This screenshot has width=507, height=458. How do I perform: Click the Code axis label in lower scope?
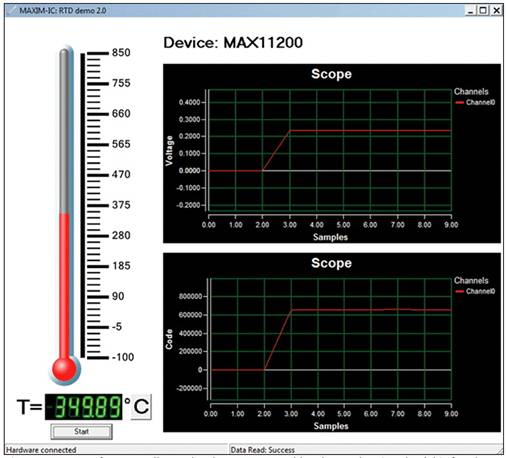click(169, 339)
